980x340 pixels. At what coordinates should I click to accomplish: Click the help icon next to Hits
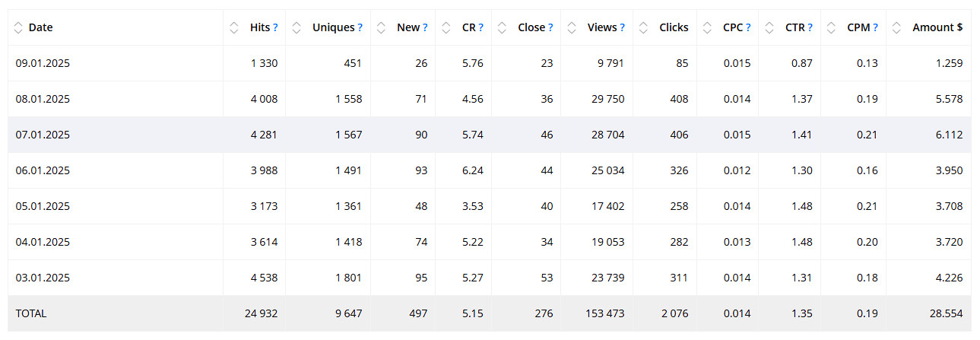click(x=275, y=27)
